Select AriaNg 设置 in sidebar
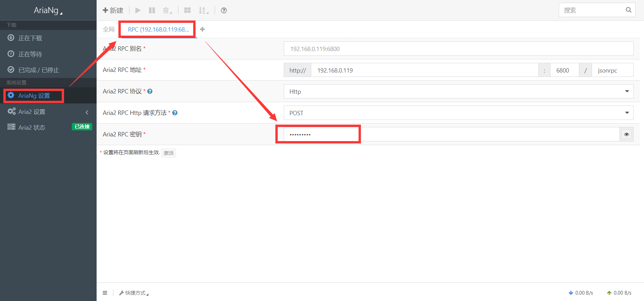The width and height of the screenshot is (644, 301). (48, 96)
